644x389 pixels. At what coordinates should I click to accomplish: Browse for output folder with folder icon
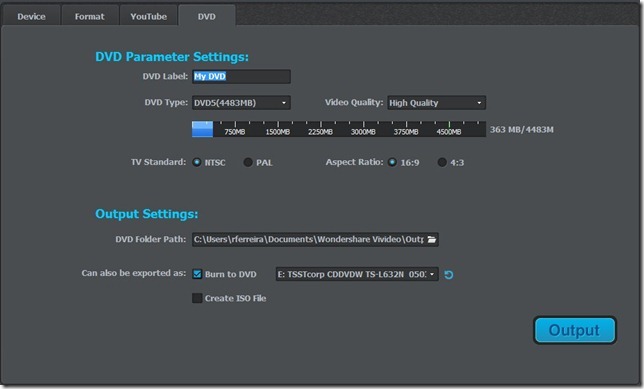432,239
